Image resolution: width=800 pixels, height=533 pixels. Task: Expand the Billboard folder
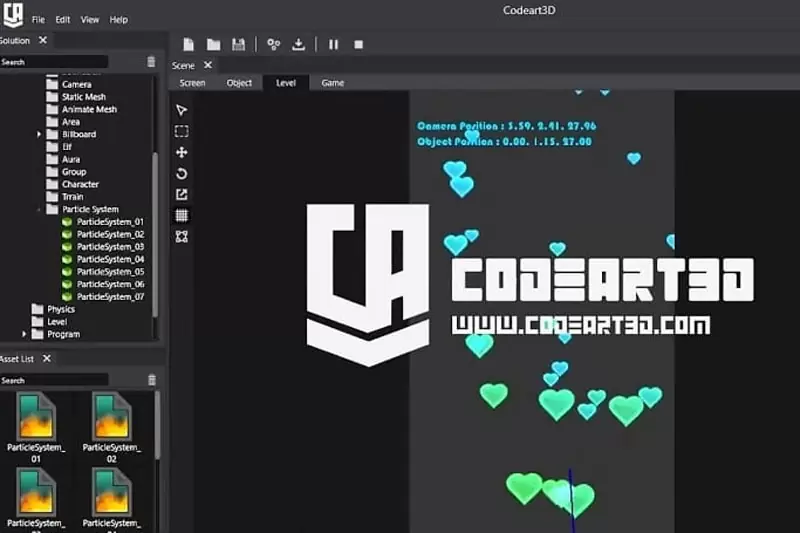tap(39, 134)
